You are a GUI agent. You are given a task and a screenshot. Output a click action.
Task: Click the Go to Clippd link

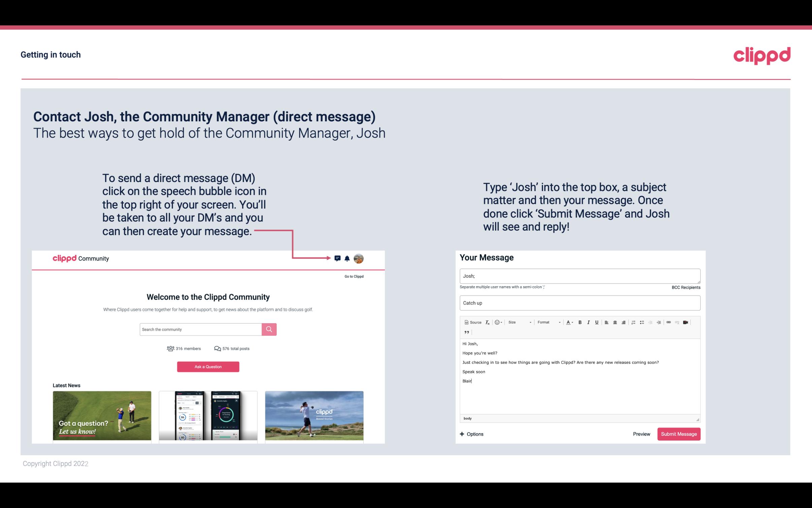pyautogui.click(x=353, y=276)
